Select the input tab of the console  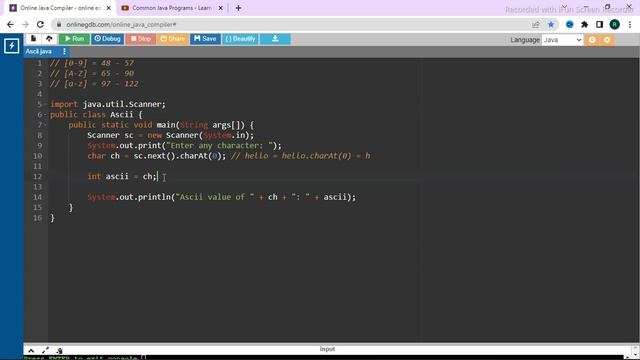click(x=327, y=349)
